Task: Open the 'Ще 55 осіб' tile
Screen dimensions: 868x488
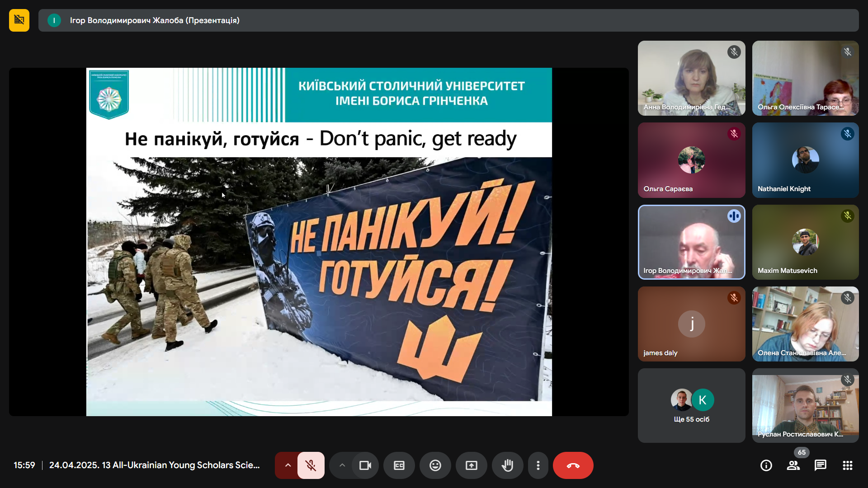Action: tap(691, 405)
